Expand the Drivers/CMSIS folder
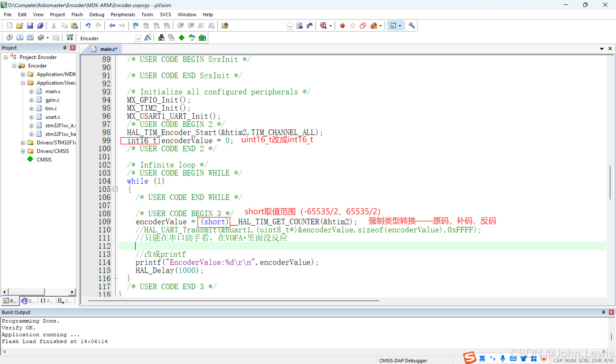 (x=23, y=151)
